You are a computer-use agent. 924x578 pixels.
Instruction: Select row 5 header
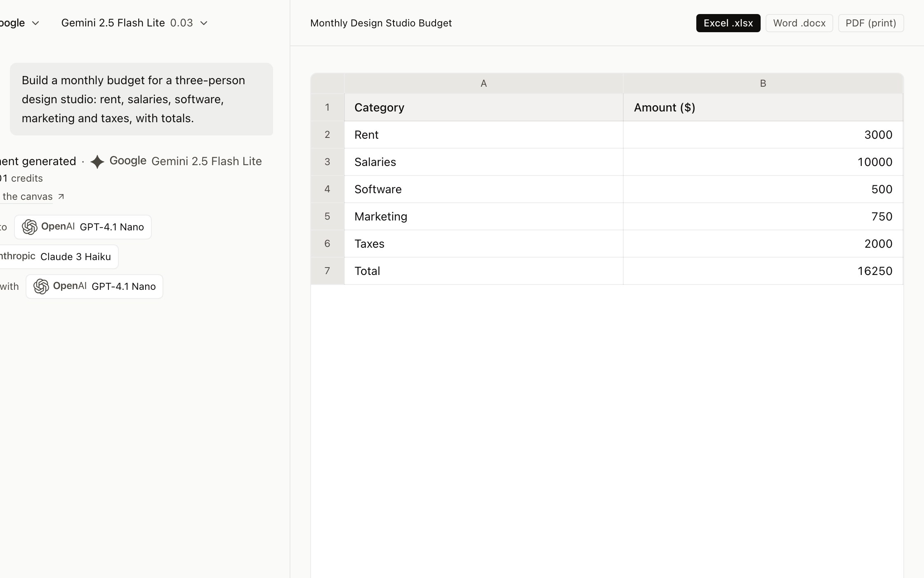coord(328,216)
